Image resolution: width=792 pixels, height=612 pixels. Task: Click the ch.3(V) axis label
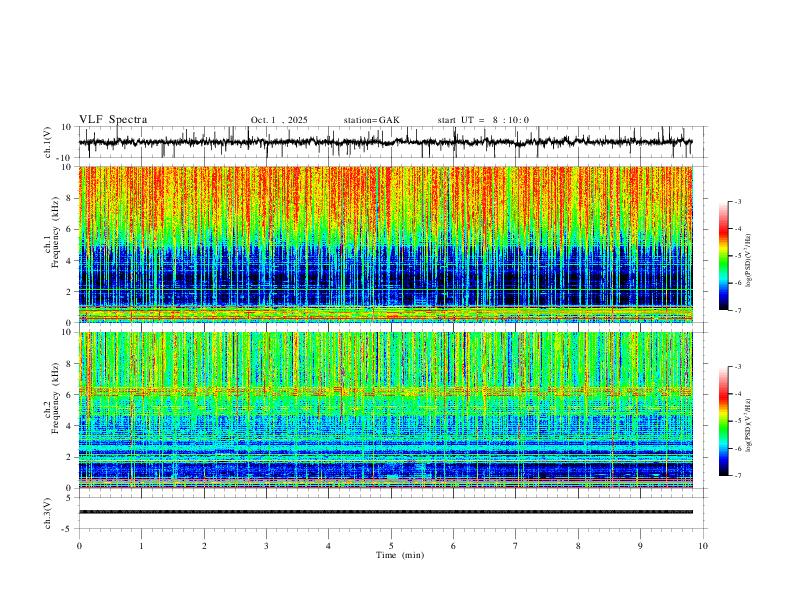tap(48, 513)
